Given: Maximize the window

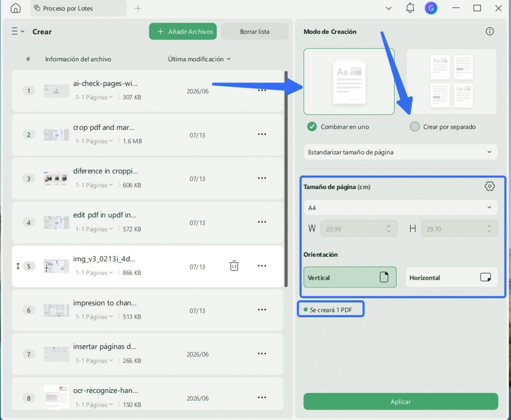Looking at the screenshot, I should 477,8.
